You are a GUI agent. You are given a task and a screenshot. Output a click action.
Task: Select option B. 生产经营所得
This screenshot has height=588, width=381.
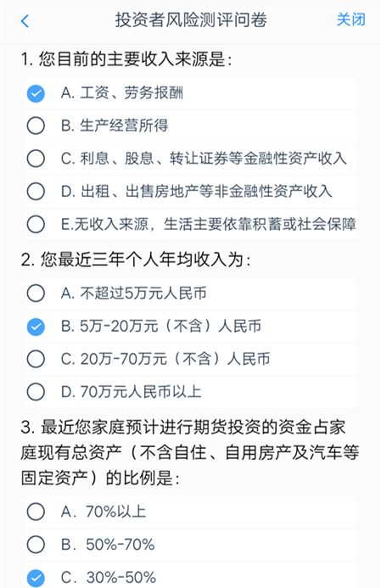(190, 126)
